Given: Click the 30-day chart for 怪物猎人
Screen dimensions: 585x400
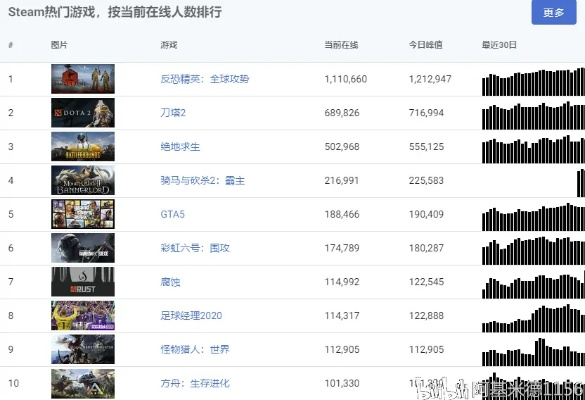Looking at the screenshot, I should coord(534,352).
